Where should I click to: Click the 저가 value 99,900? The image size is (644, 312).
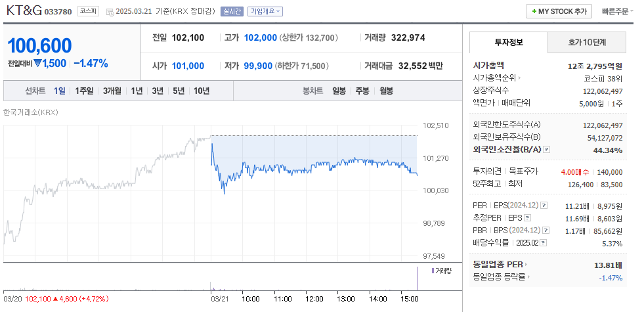tap(259, 66)
